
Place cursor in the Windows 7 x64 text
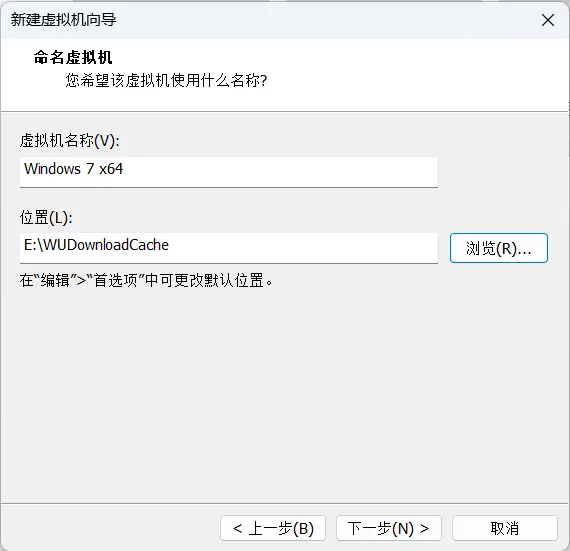pos(73,169)
